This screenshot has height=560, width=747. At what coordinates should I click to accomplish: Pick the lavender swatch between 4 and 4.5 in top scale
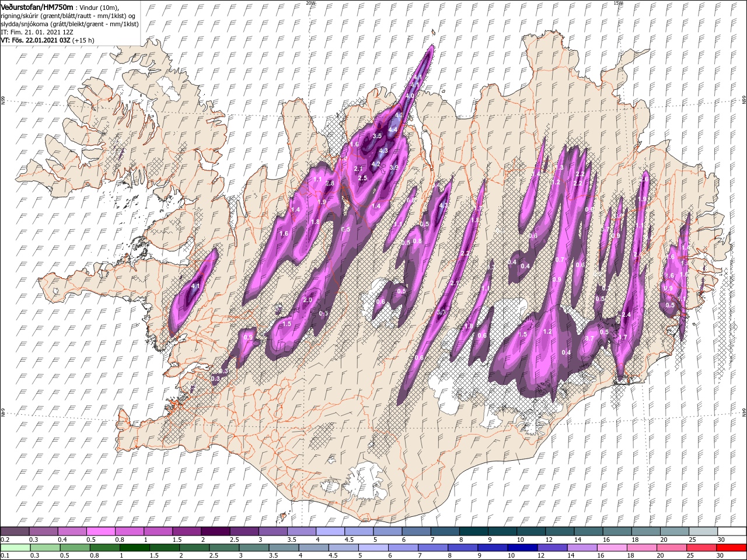330,531
